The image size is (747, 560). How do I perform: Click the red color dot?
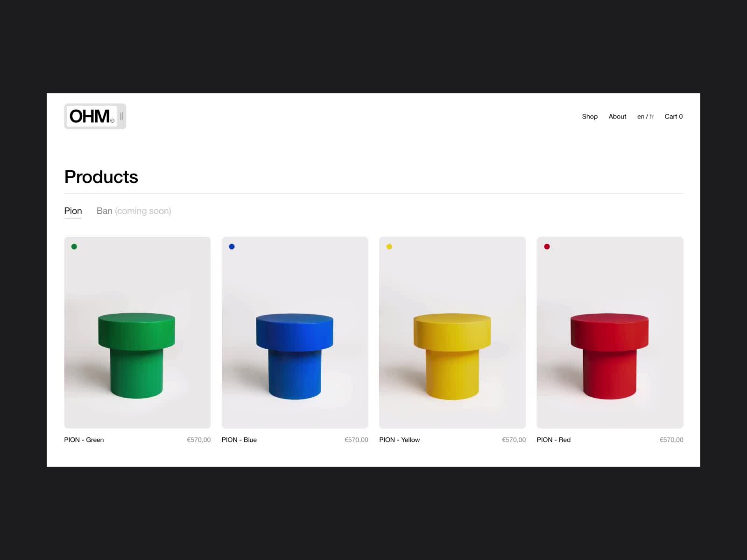click(547, 246)
